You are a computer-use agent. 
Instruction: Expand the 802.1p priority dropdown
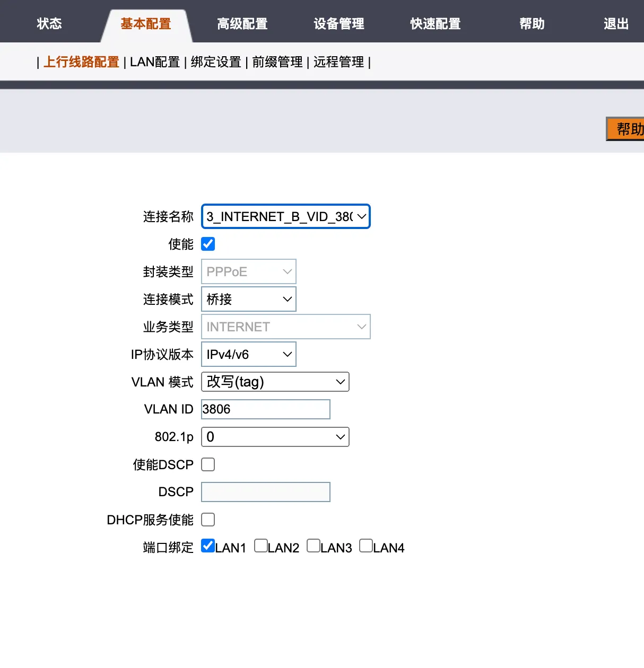pos(275,437)
